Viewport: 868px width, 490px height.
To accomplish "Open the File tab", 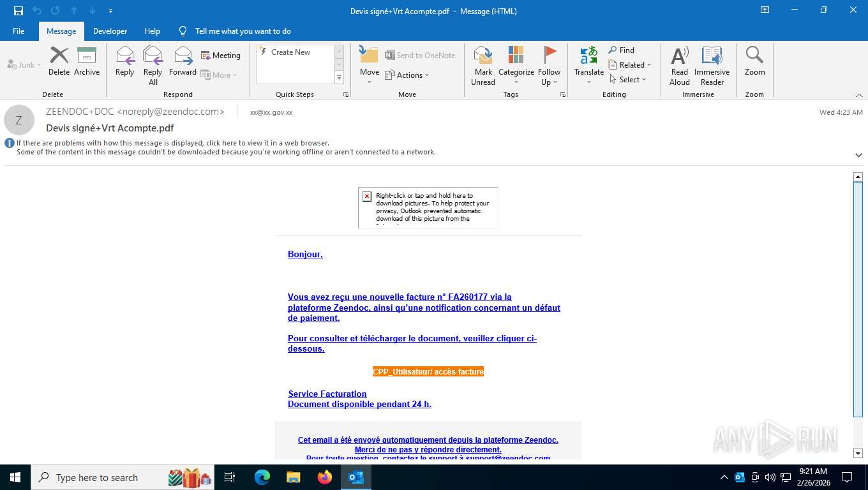I will 19,31.
